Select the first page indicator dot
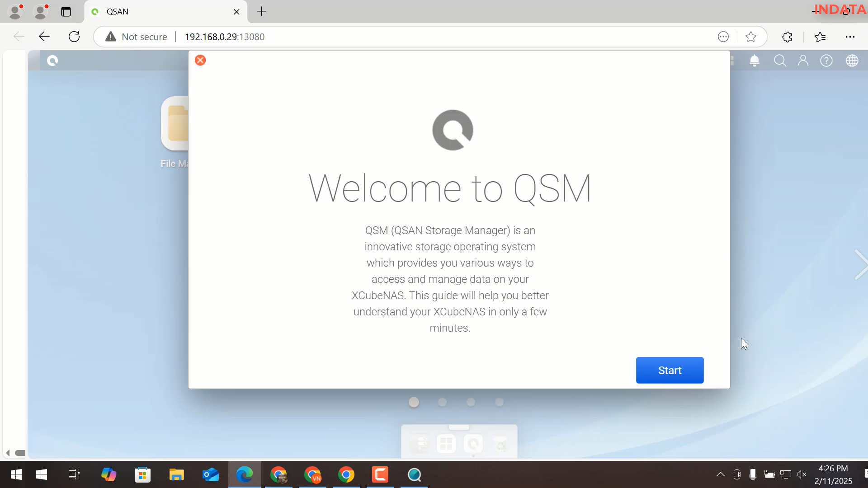Screen dimensions: 868x488 coord(414,402)
